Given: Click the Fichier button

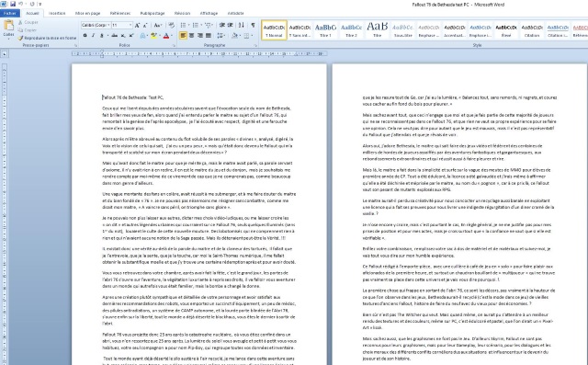Looking at the screenshot, I should (10, 13).
